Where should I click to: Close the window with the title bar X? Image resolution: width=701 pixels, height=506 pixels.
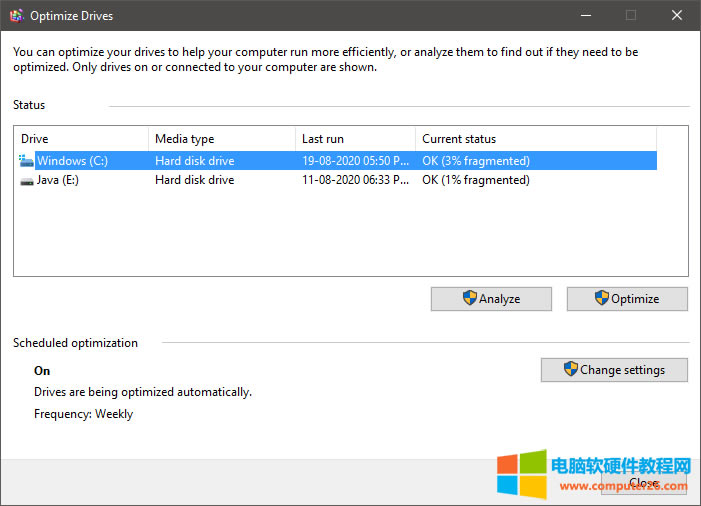pos(677,16)
